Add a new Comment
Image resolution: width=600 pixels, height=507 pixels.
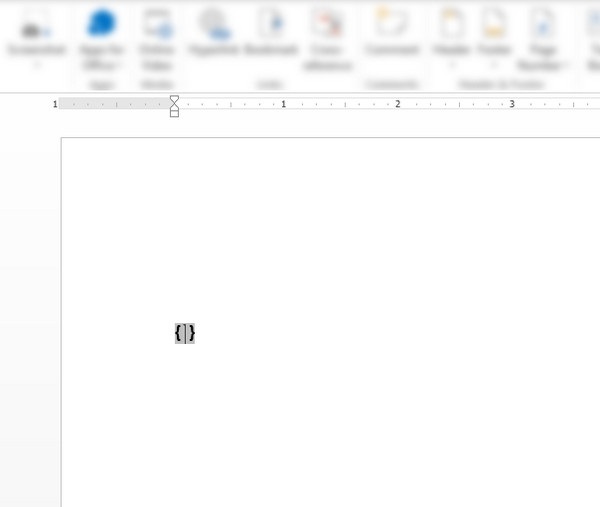(x=391, y=24)
